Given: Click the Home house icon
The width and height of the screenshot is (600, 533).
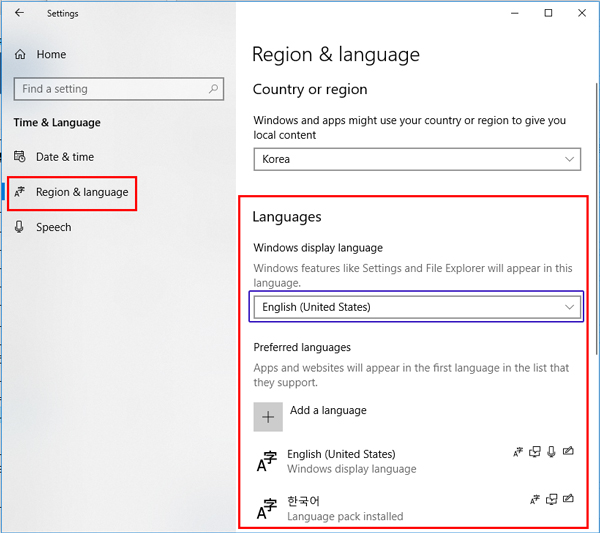Looking at the screenshot, I should [x=20, y=54].
